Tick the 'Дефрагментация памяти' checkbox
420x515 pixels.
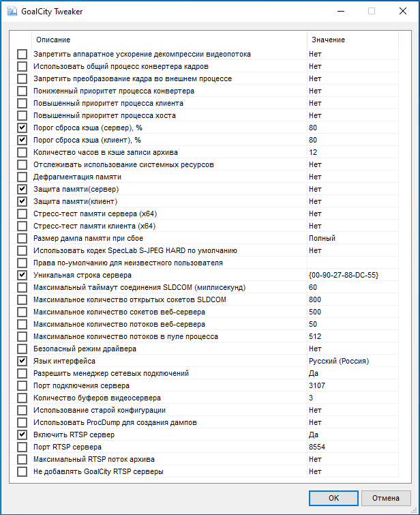click(x=22, y=177)
